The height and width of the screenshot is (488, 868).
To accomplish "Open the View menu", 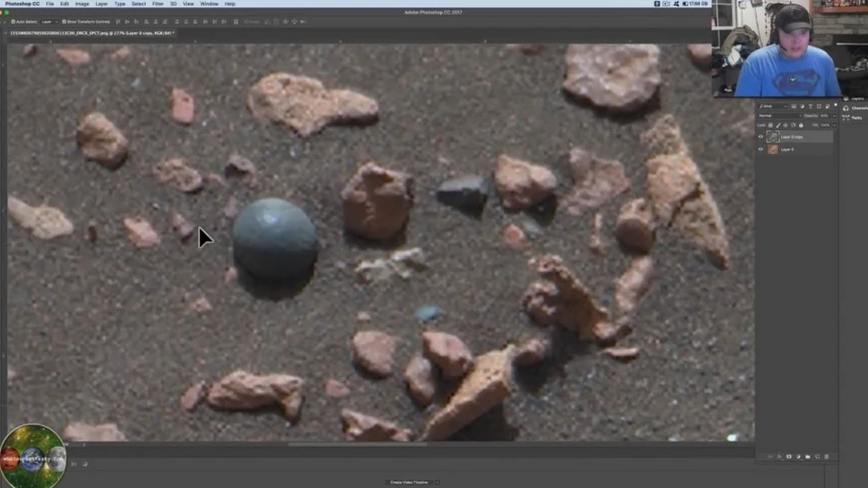I will (188, 4).
